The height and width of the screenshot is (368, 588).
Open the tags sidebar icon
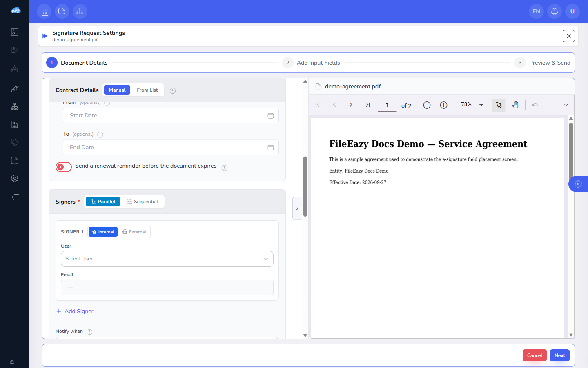[x=15, y=142]
